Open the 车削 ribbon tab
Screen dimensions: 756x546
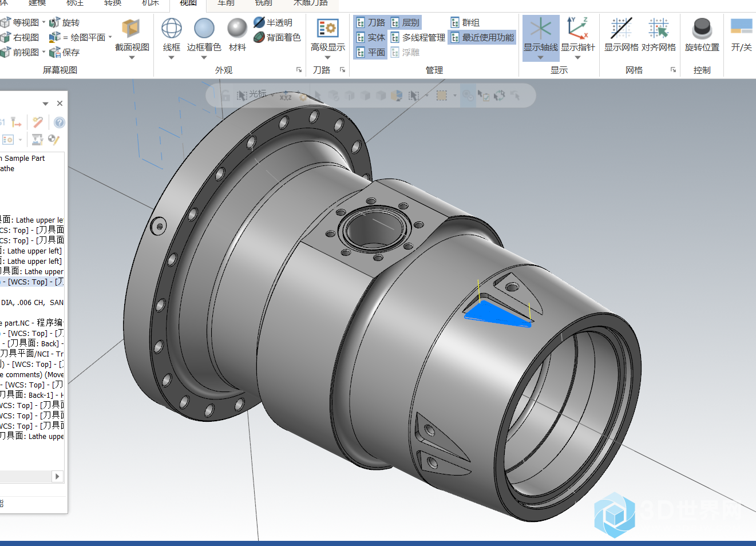click(x=226, y=3)
